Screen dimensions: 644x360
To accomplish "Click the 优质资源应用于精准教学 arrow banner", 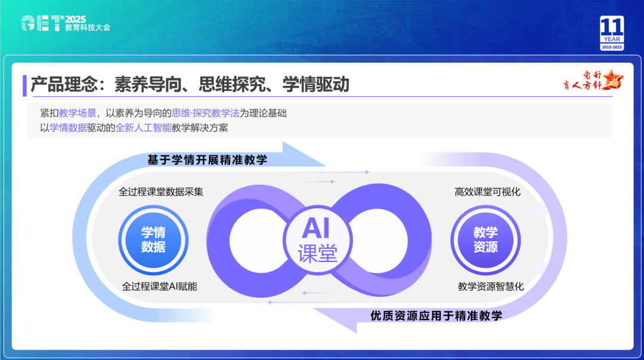I will [x=435, y=316].
